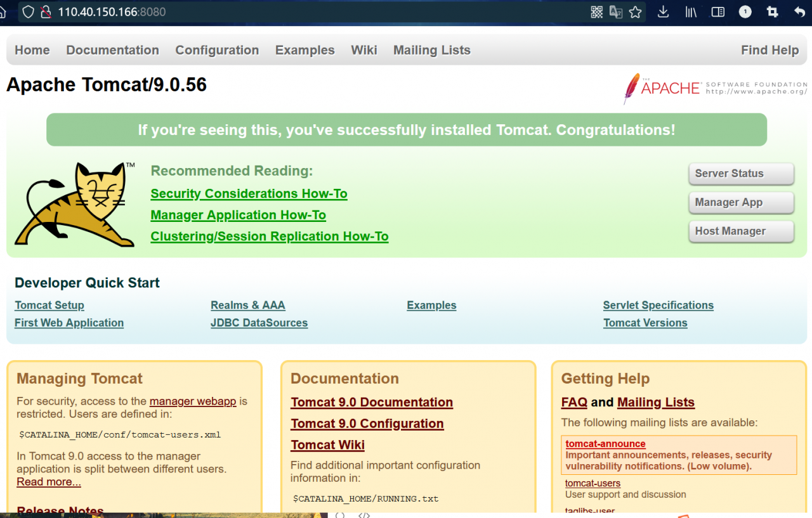The width and height of the screenshot is (812, 518).
Task: Click the Host Manager button
Action: [x=741, y=231]
